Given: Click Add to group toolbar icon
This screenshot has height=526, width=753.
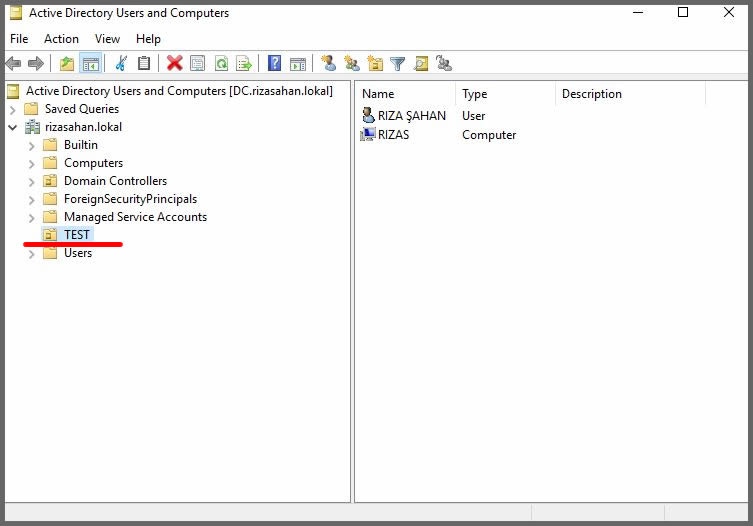Looking at the screenshot, I should pyautogui.click(x=444, y=63).
